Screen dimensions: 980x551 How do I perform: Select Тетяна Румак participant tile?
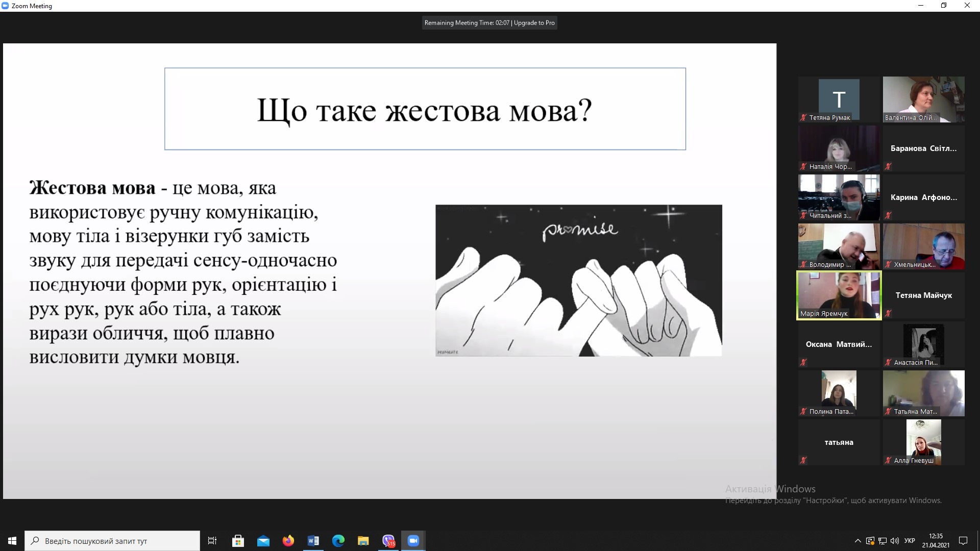coord(839,99)
